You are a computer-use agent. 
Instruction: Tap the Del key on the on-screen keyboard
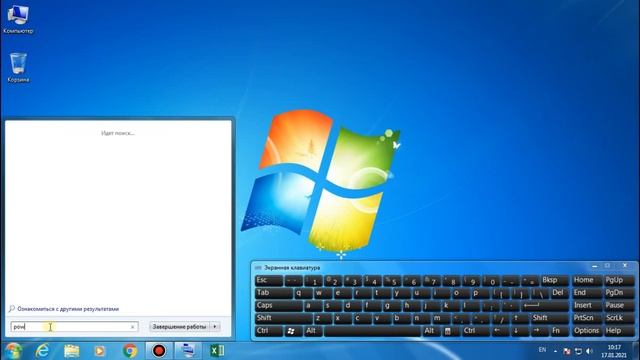558,293
